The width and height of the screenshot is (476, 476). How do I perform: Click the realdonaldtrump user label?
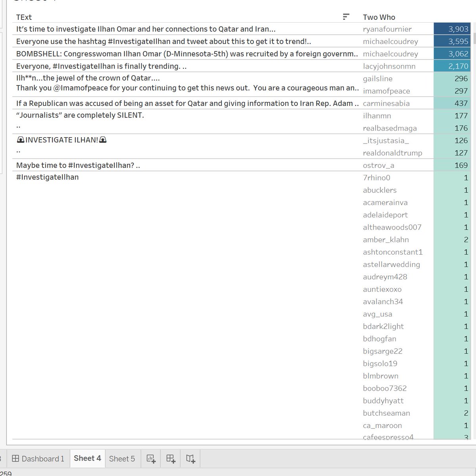click(x=392, y=153)
